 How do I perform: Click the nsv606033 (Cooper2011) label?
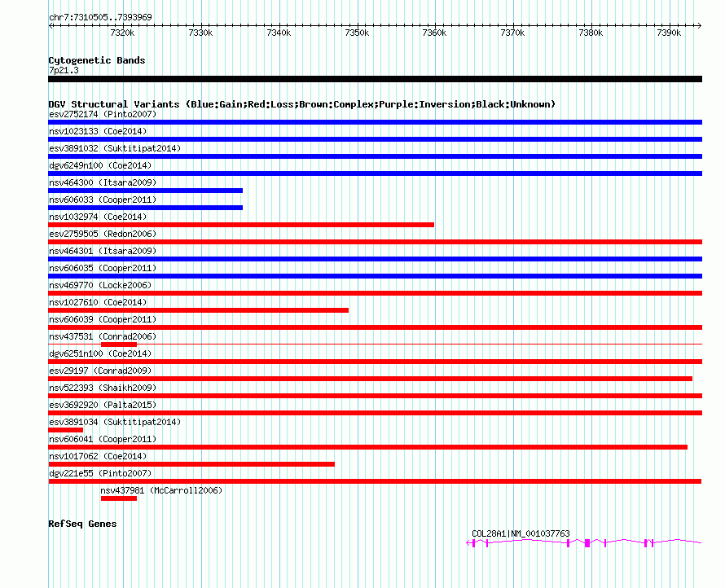click(103, 200)
